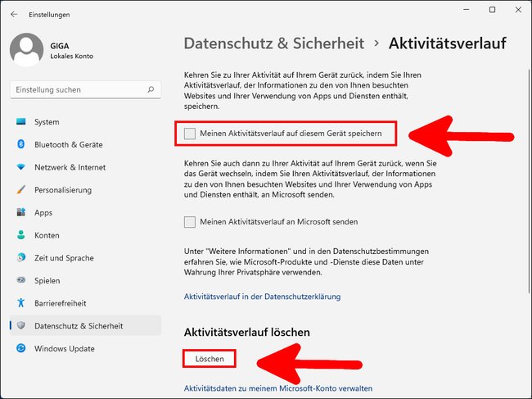
Task: Open System settings category
Action: [47, 122]
